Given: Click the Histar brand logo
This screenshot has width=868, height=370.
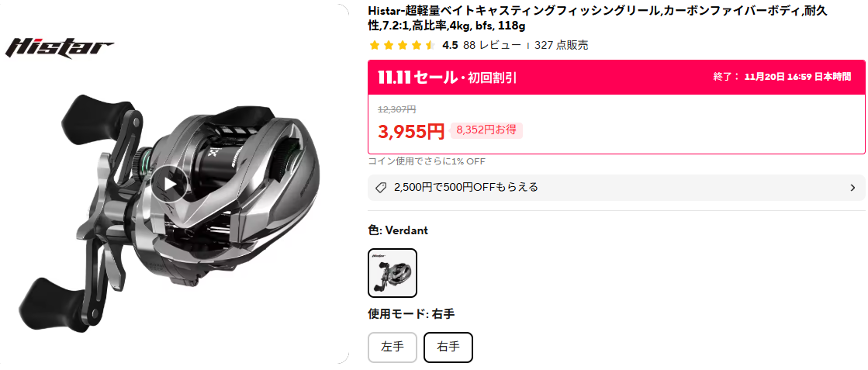Looking at the screenshot, I should coord(59,47).
